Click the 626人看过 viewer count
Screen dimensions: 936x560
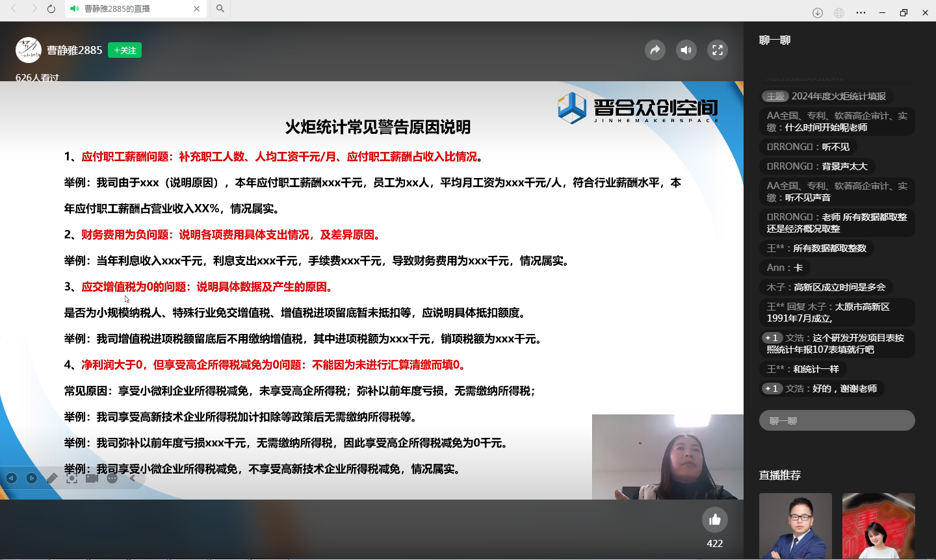[37, 77]
